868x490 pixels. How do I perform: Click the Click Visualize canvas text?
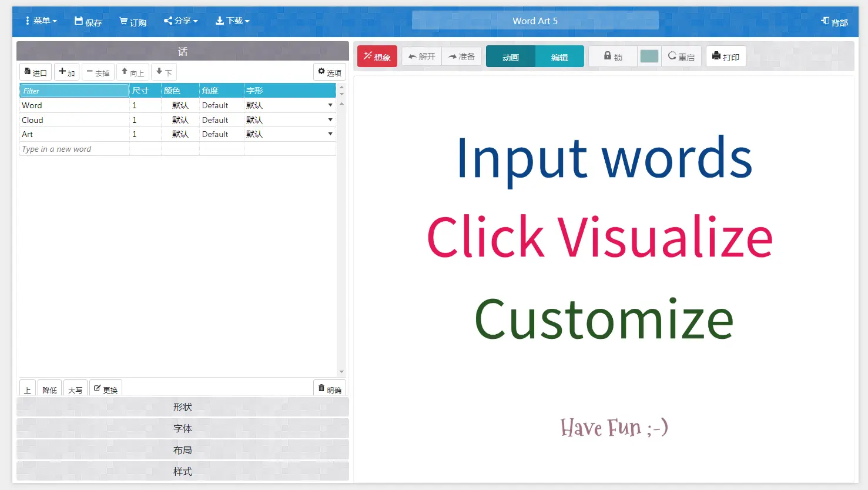[x=599, y=237]
